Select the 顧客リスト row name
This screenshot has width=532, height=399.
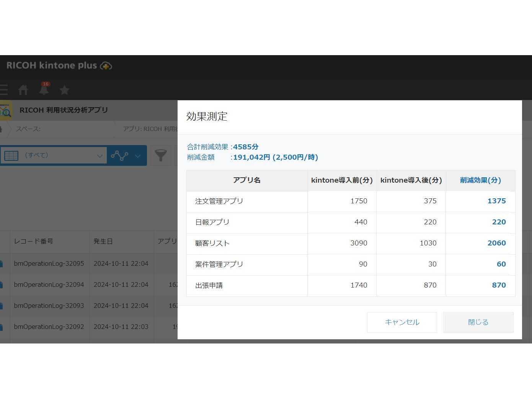click(x=212, y=243)
